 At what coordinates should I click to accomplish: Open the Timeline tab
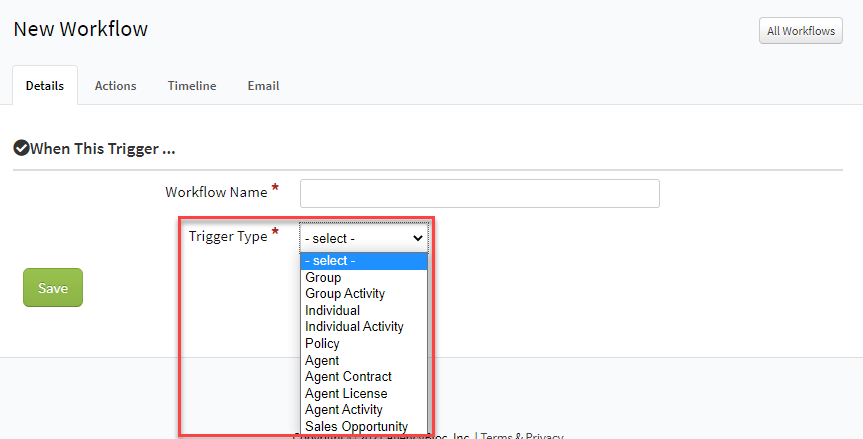(x=192, y=86)
